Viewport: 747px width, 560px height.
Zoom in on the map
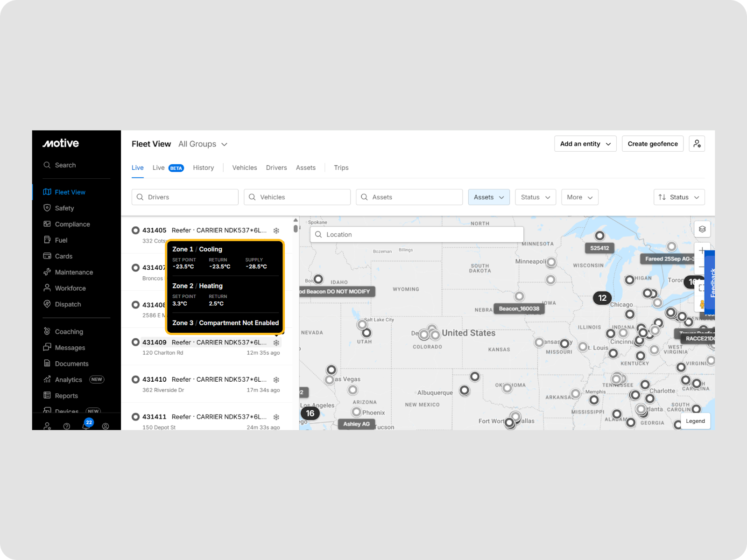tap(702, 251)
